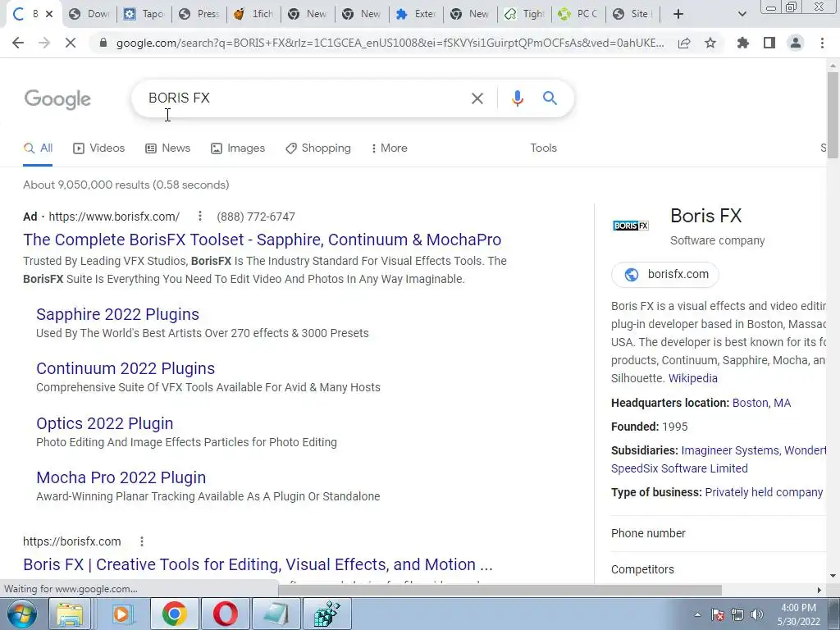Open a new tab with the plus button
This screenshot has height=630, width=840.
(678, 14)
